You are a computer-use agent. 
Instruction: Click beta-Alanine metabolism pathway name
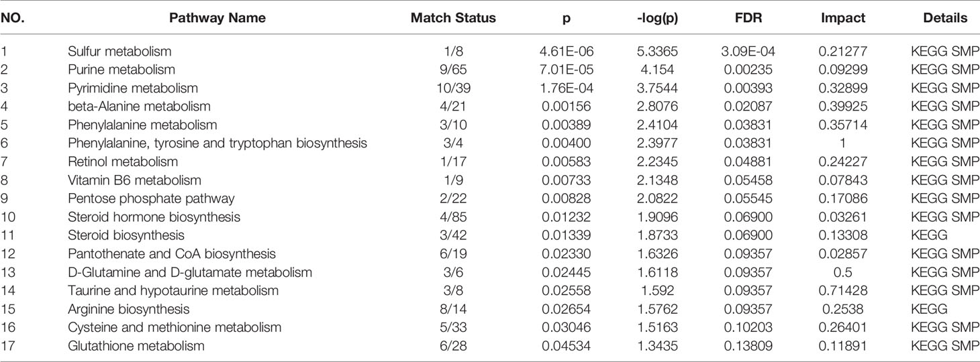(x=139, y=106)
